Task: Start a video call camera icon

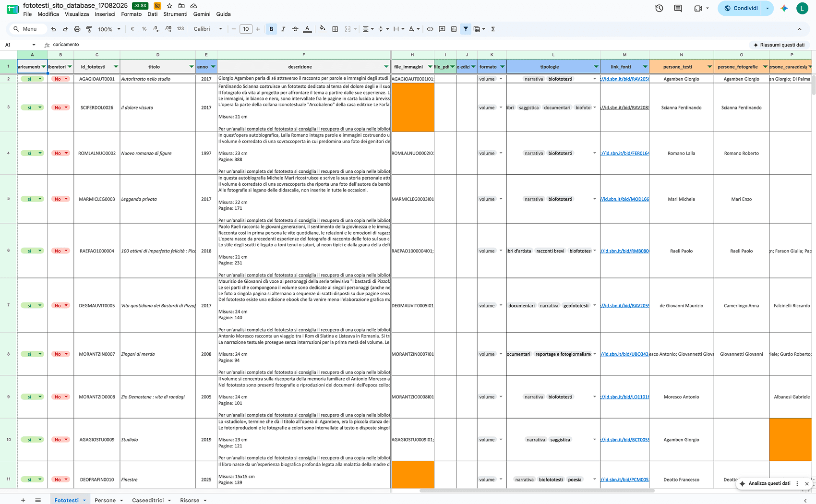Action: pos(698,8)
